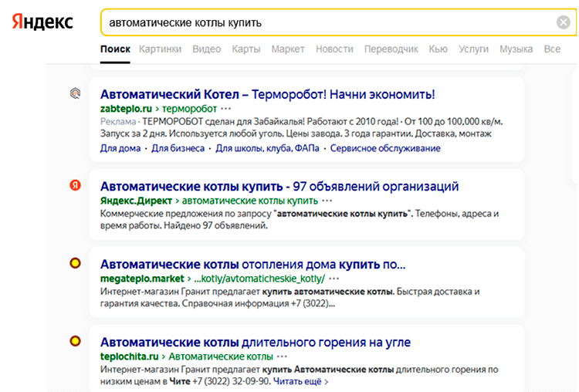Open the Услуги tab
The image size is (579, 392).
[473, 49]
